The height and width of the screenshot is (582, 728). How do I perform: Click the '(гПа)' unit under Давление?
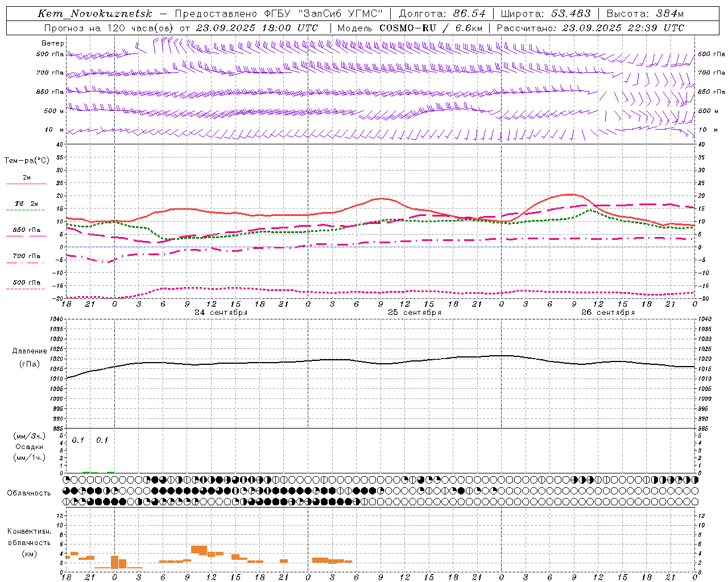click(30, 364)
